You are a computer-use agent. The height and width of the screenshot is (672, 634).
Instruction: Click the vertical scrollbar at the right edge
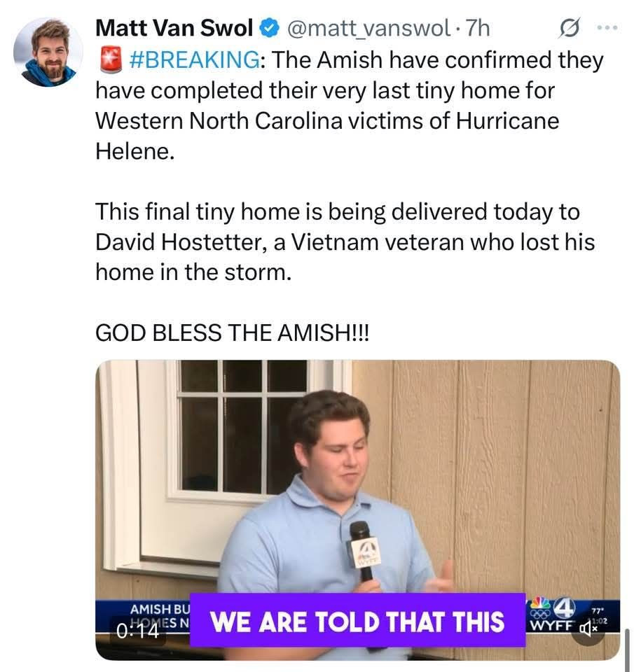tap(626, 650)
